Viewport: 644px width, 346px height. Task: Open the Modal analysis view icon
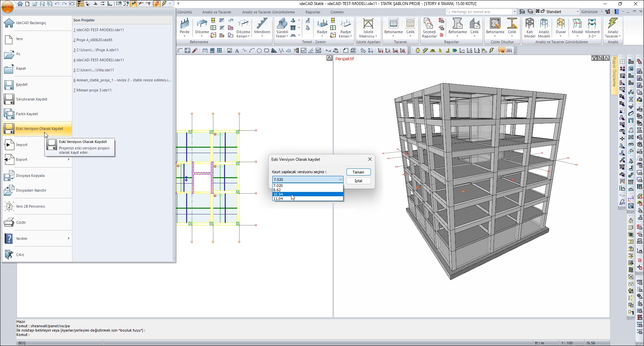point(577,24)
